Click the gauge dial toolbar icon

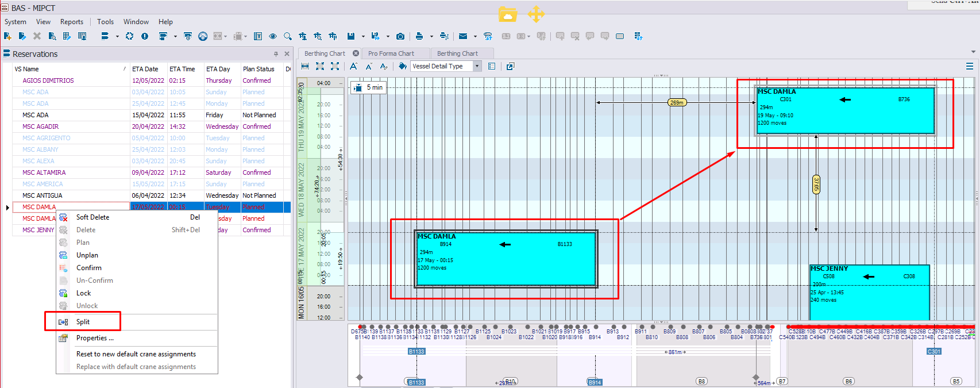(x=203, y=36)
